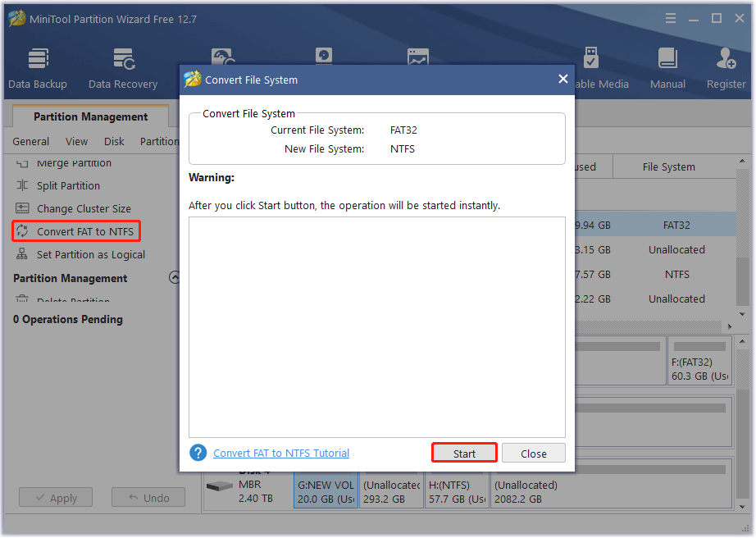Select Set Partition as Logical option
The image size is (756, 538).
coord(91,254)
